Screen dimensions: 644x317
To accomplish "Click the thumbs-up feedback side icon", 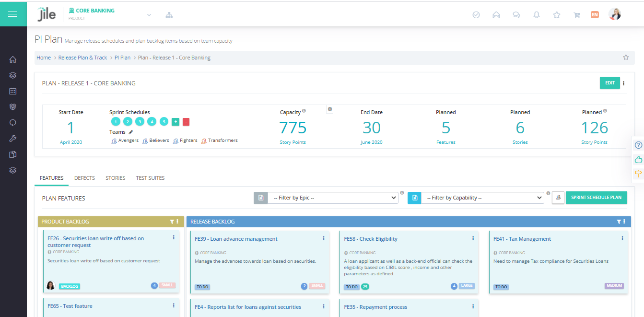I will coord(638,160).
